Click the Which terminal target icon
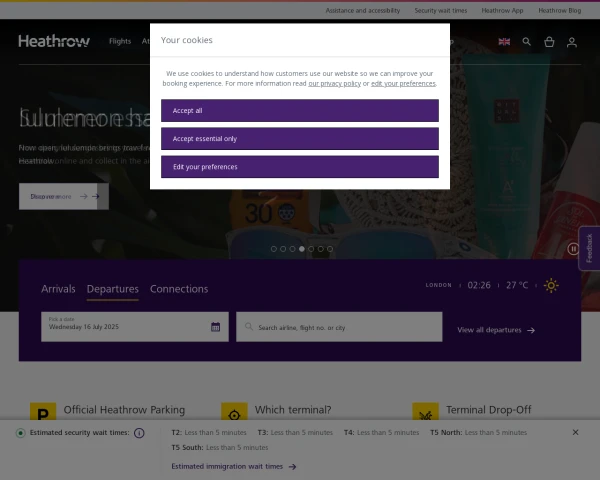Screen dimensions: 600x480 coord(234,411)
